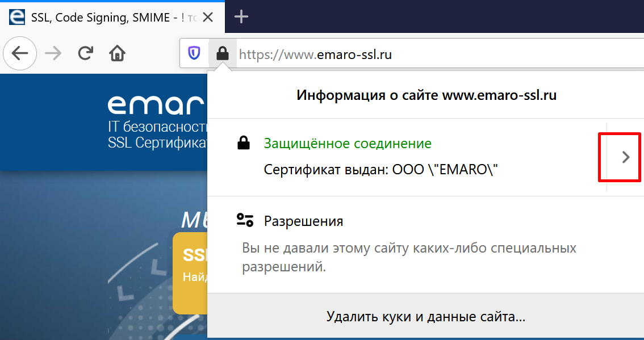
Task: Click the URL https://www.emaro-ssl.ru
Action: coord(315,54)
